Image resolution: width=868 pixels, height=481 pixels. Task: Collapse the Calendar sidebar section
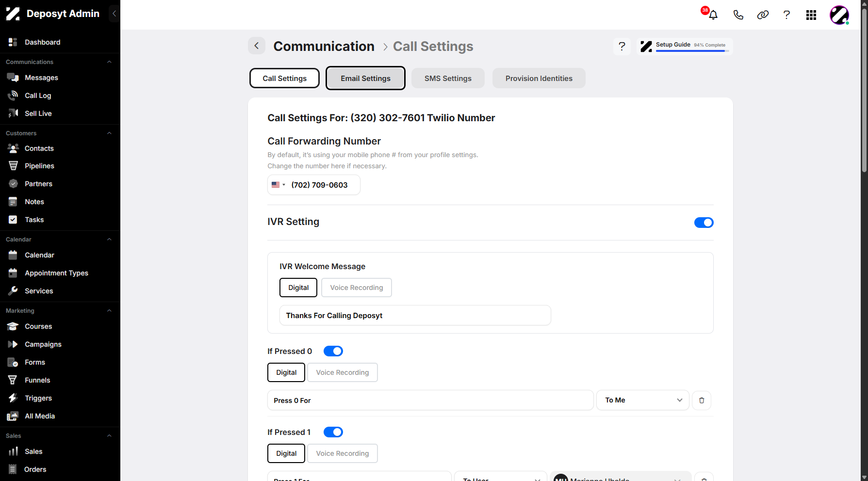coord(109,240)
